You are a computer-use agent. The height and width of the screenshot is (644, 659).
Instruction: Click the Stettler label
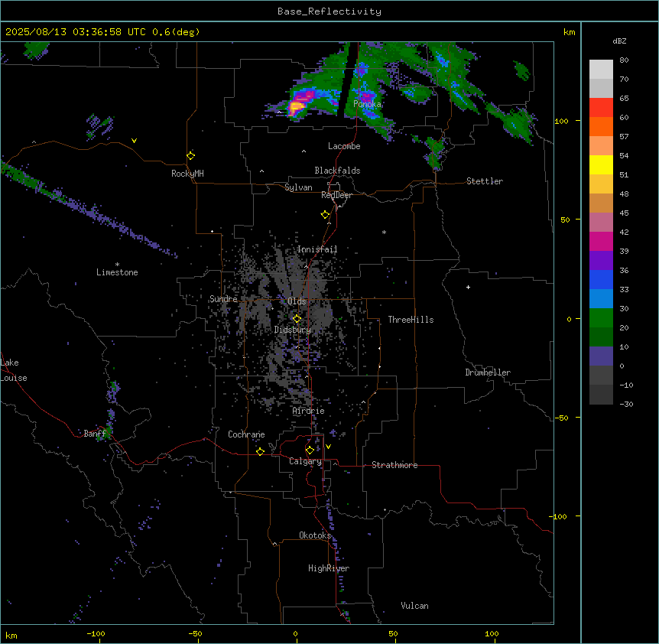[485, 181]
